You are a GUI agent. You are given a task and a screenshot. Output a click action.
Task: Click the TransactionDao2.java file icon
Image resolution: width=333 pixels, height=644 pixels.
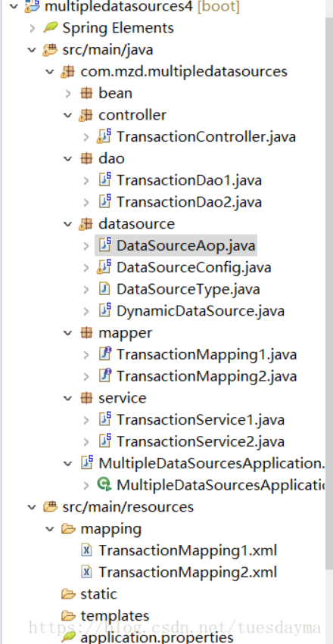pos(105,201)
